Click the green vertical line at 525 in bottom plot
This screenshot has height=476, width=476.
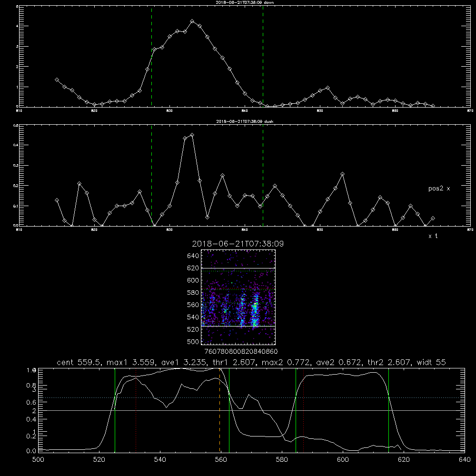(x=115, y=410)
